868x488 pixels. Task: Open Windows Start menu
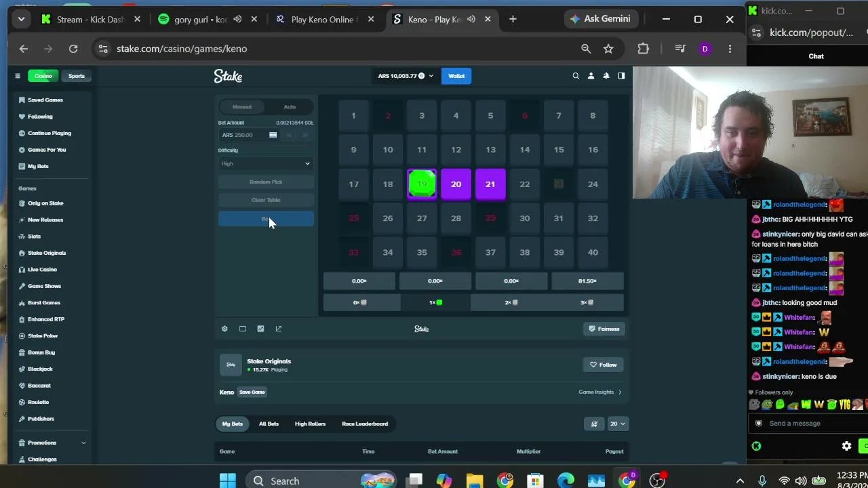[x=228, y=481]
